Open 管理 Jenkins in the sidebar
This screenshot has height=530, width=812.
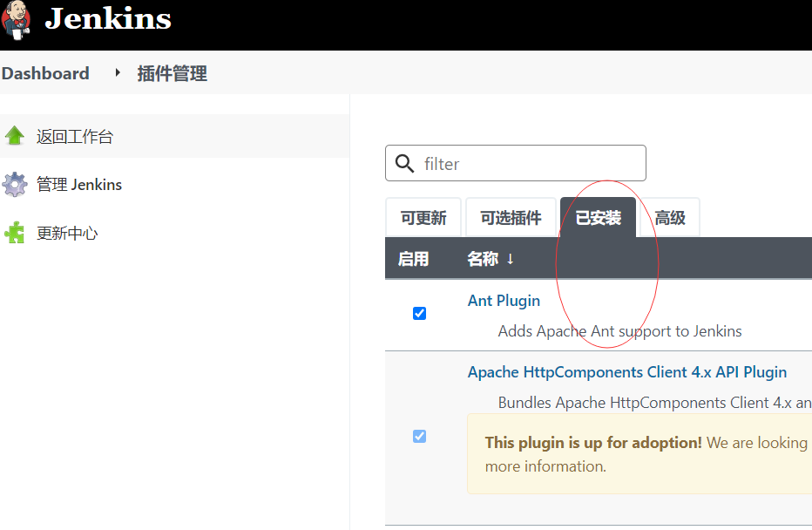point(79,185)
